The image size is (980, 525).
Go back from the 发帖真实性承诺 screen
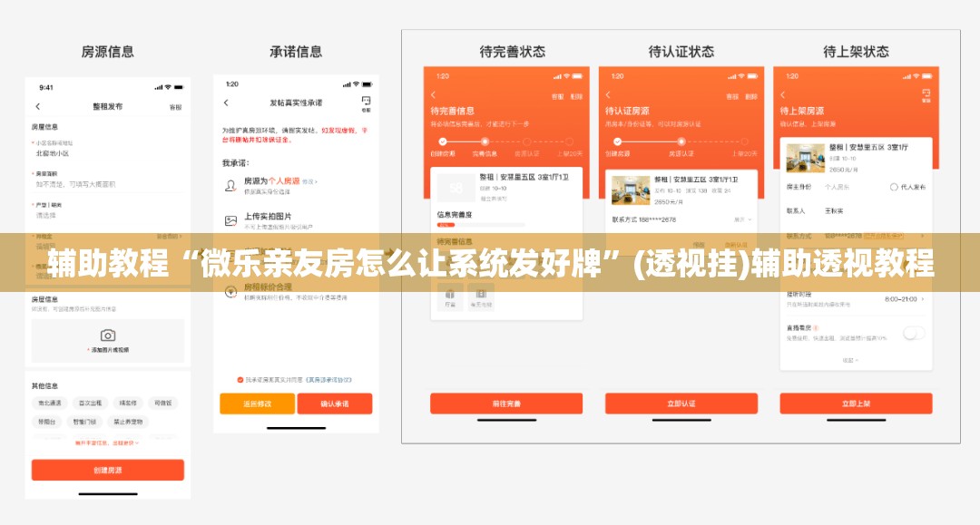(x=226, y=102)
